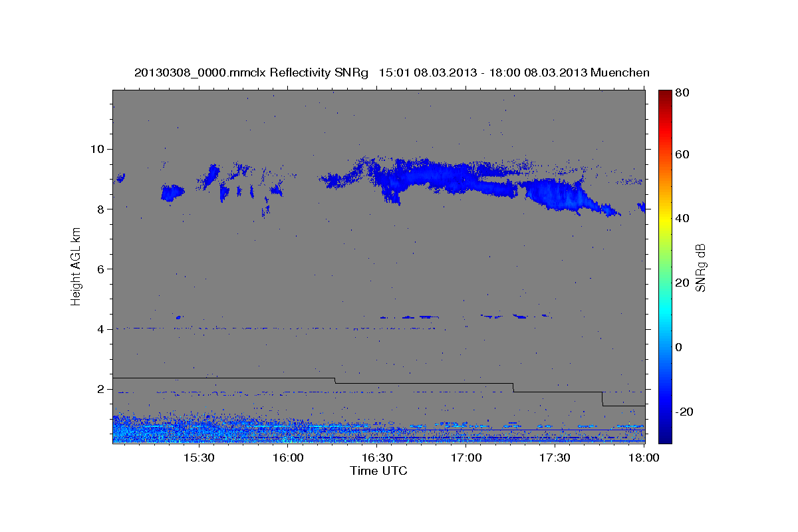Click the colorbar label 0
The height and width of the screenshot is (532, 798).
tap(678, 347)
